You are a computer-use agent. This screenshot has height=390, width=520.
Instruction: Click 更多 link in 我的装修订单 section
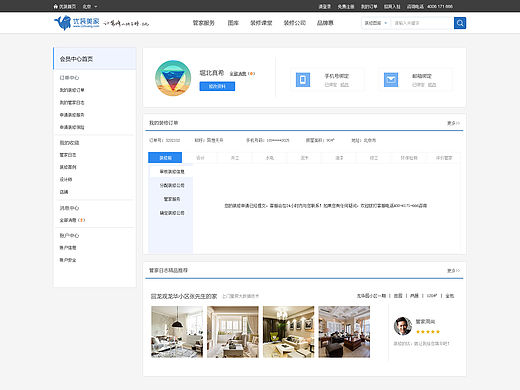tap(453, 123)
